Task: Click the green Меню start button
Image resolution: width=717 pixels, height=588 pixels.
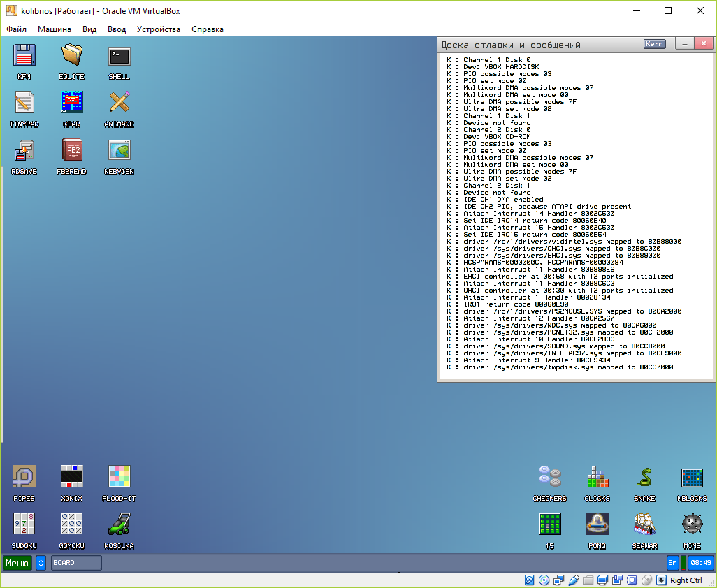Action: (17, 563)
